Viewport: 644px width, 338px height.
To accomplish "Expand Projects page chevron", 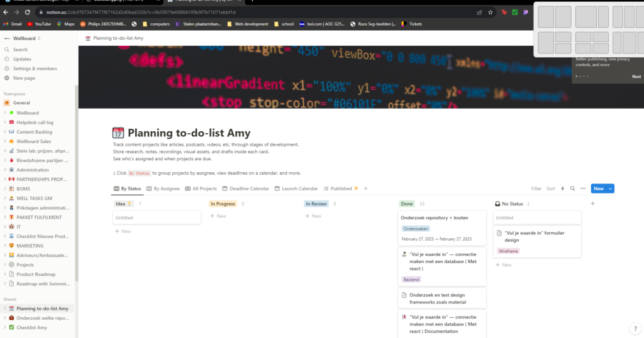I will [x=5, y=264].
